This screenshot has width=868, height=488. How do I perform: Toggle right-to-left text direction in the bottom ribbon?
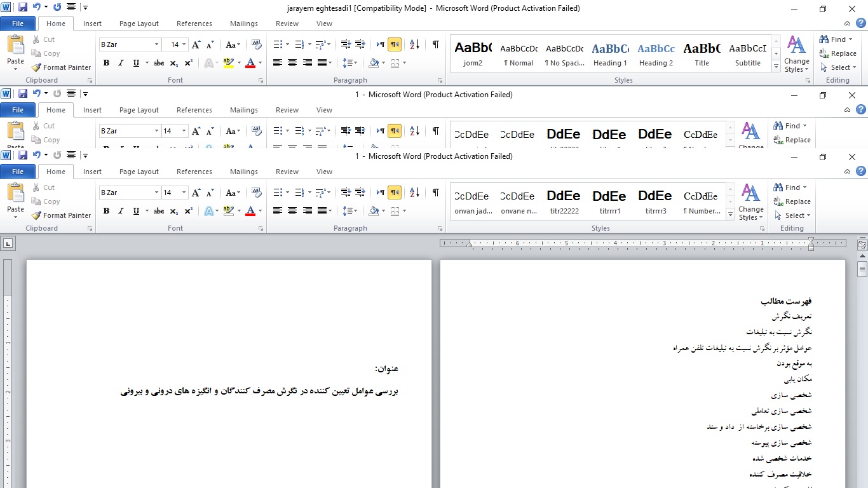395,193
